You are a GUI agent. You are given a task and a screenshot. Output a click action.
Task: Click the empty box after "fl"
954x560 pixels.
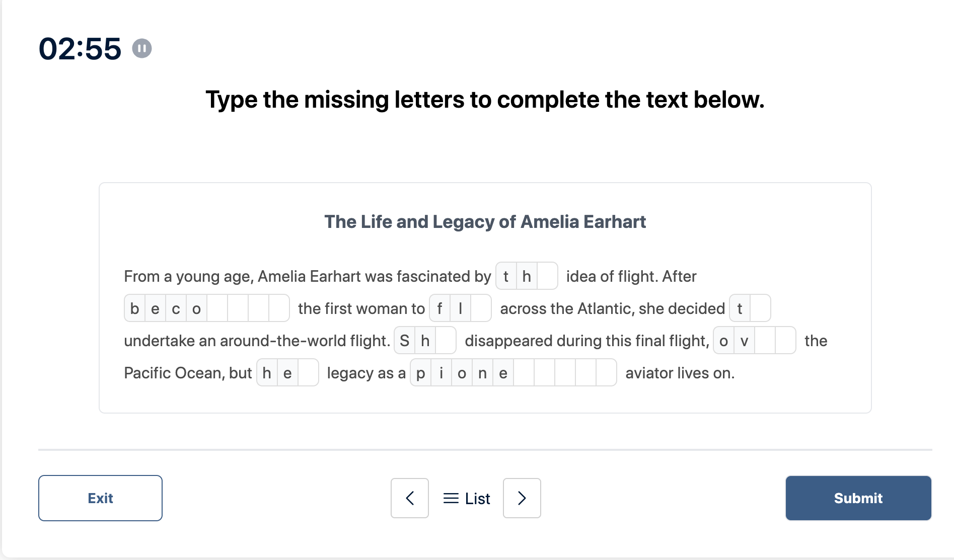click(x=481, y=308)
